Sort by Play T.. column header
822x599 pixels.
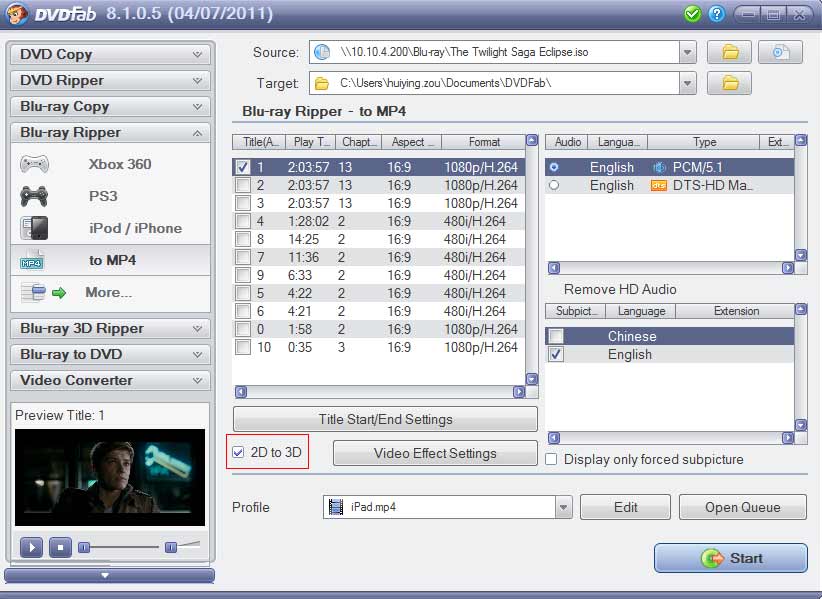pos(311,142)
